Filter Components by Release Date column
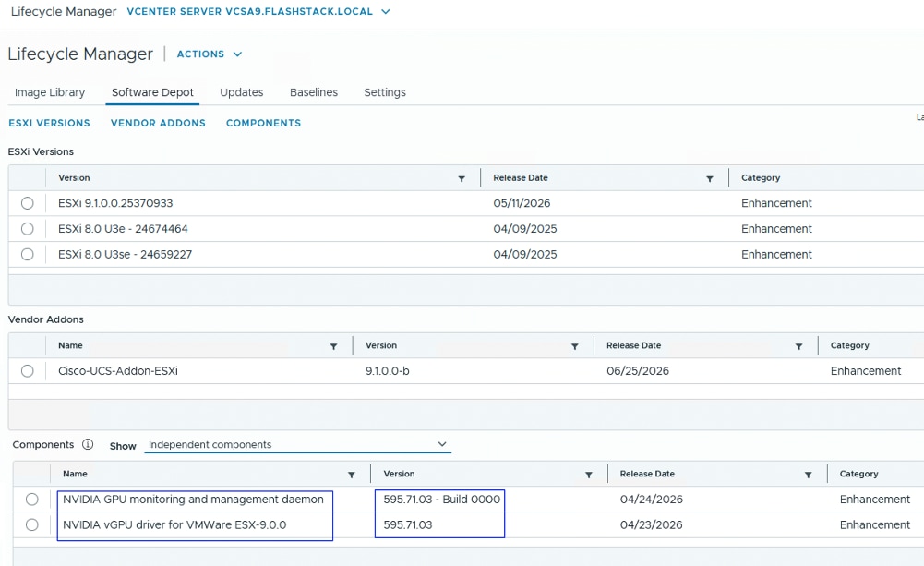This screenshot has width=924, height=566. click(808, 475)
